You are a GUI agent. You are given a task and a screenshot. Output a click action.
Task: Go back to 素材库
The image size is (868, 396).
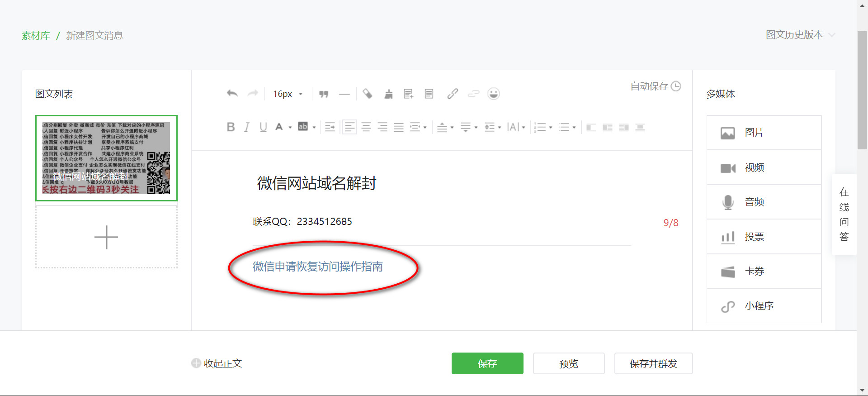coord(36,36)
